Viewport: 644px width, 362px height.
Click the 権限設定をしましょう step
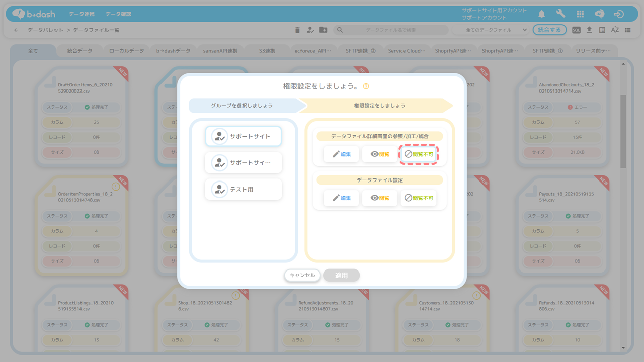tap(379, 106)
